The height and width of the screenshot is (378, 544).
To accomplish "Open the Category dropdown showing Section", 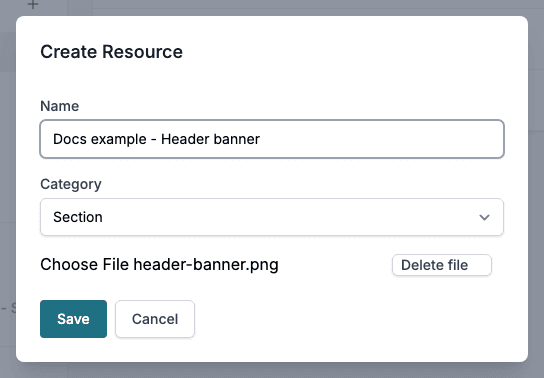I will point(272,217).
